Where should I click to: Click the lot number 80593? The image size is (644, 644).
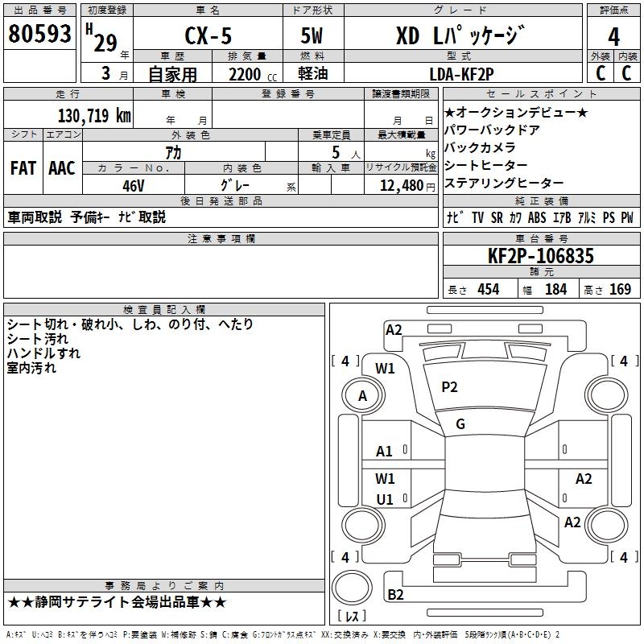coord(39,34)
